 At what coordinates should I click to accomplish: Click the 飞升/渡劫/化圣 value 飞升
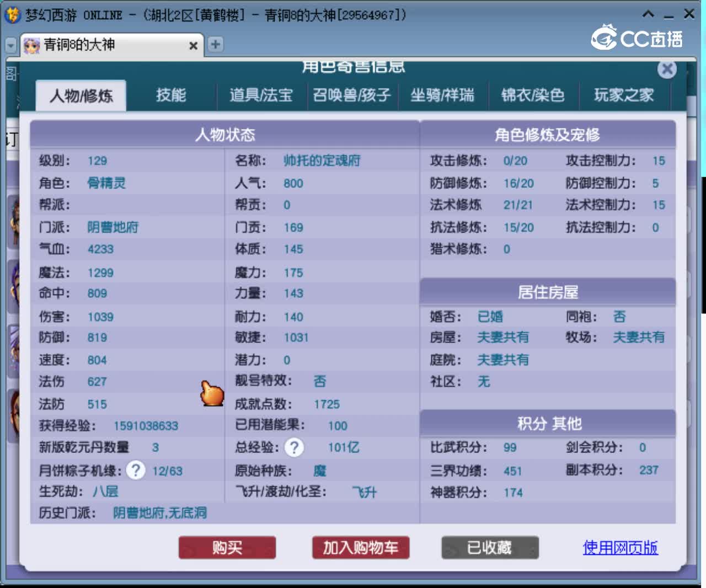(x=365, y=492)
